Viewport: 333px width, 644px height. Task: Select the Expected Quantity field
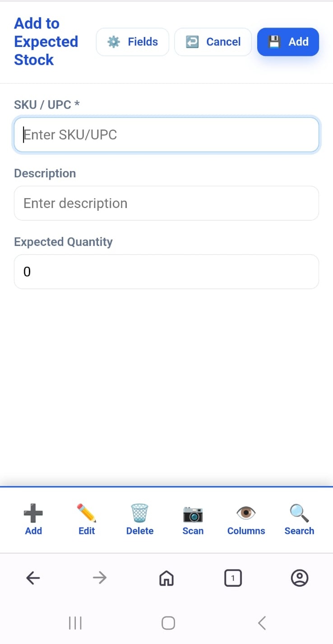pos(166,272)
